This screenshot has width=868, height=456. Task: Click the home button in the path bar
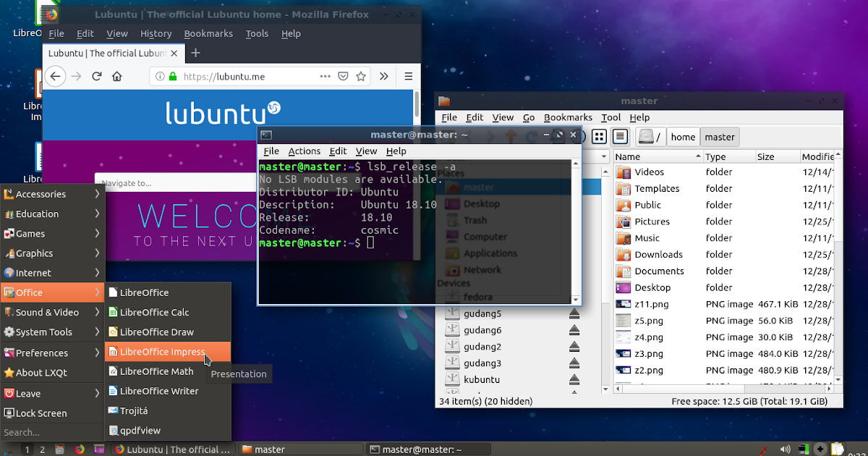(x=682, y=136)
